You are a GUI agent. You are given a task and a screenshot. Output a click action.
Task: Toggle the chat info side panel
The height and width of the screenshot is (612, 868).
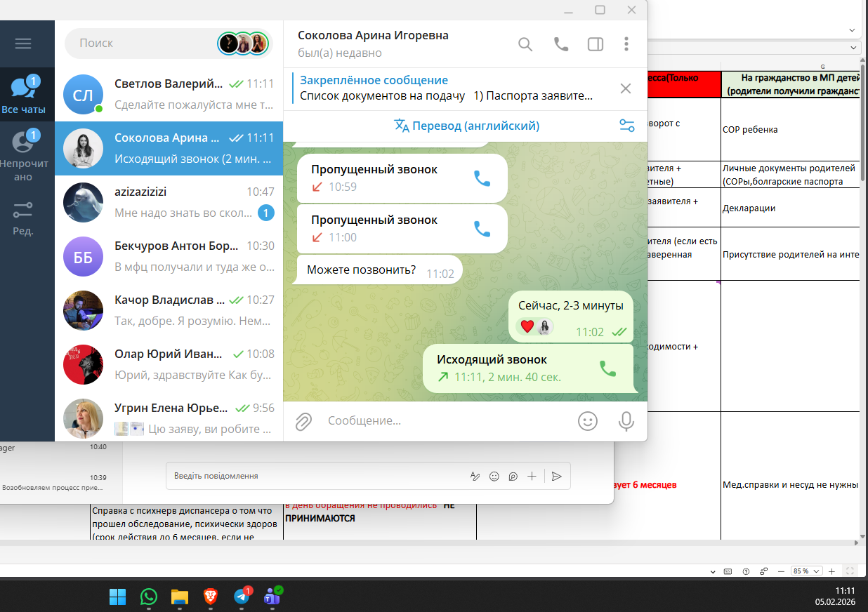tap(595, 44)
